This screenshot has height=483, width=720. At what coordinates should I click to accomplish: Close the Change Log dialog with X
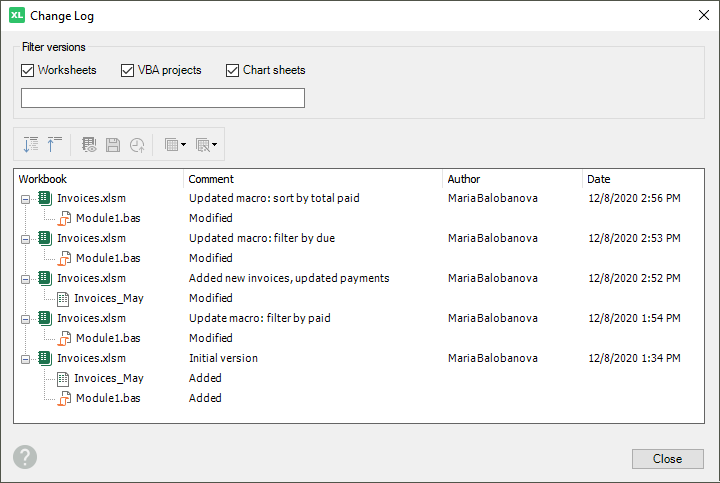click(703, 15)
